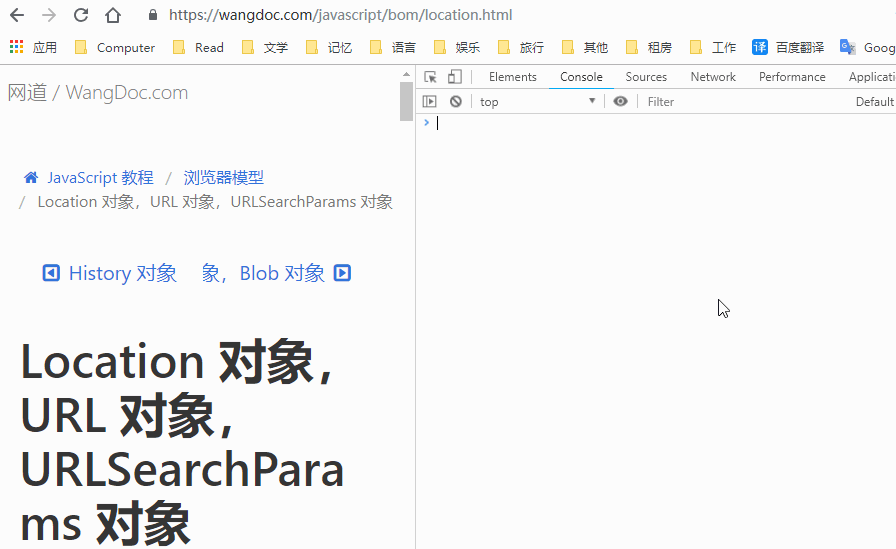Viewport: 896px width, 549px height.
Task: Open the 文学 bookmark folder
Action: click(265, 47)
